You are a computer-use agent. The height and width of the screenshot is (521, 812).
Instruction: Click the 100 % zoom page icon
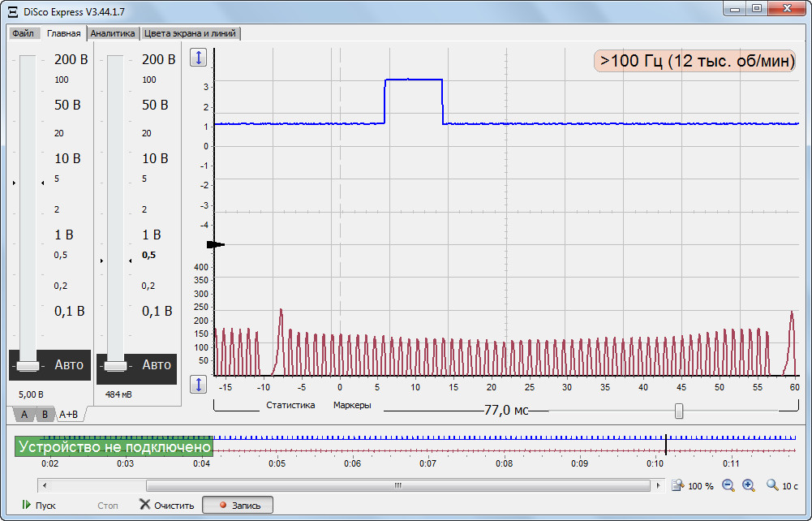[678, 485]
